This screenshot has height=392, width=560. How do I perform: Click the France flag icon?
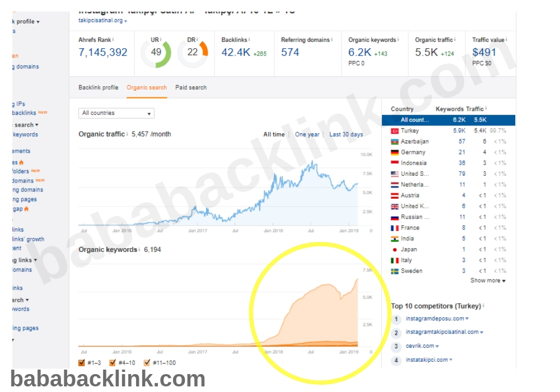(x=395, y=228)
